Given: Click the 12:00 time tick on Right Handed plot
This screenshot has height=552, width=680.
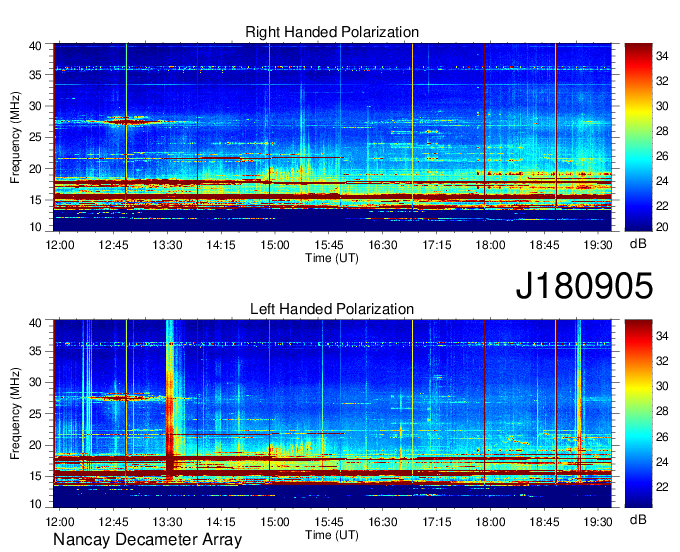Looking at the screenshot, I should click(59, 245).
